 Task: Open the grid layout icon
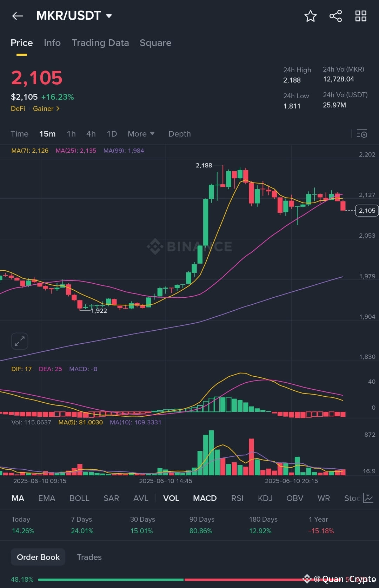coord(361,16)
